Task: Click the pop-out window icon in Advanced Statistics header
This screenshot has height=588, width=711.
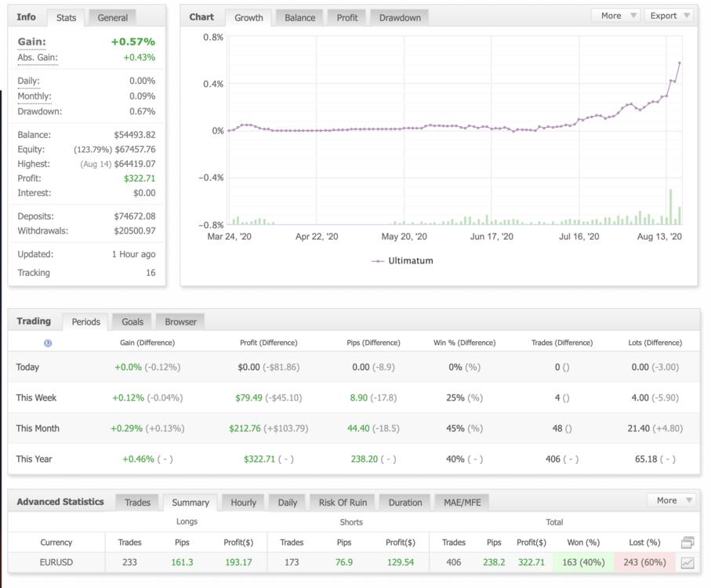Action: [x=687, y=543]
